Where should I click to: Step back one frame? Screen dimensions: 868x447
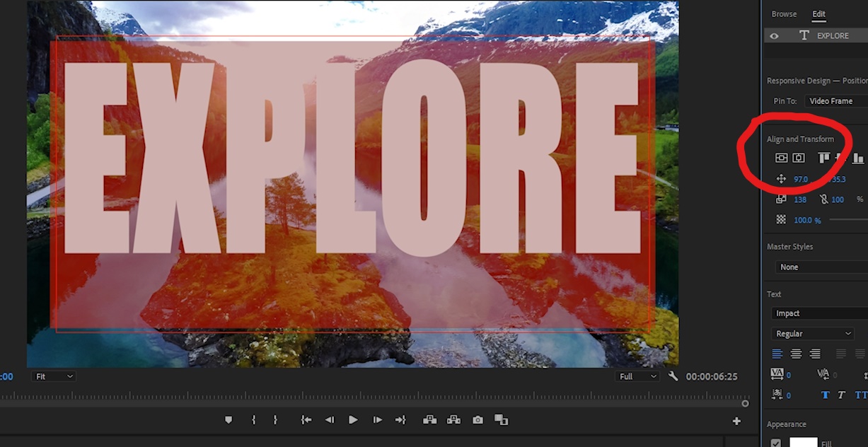point(330,420)
